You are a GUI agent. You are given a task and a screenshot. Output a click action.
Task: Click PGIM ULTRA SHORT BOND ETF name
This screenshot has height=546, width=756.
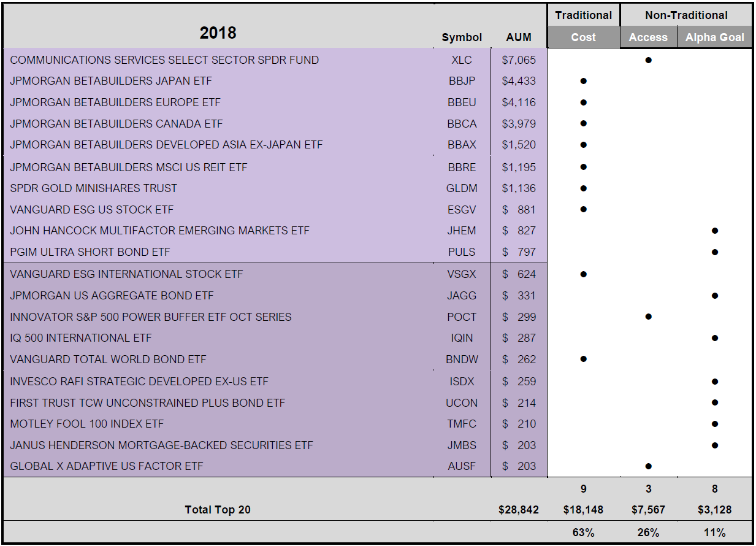[90, 252]
